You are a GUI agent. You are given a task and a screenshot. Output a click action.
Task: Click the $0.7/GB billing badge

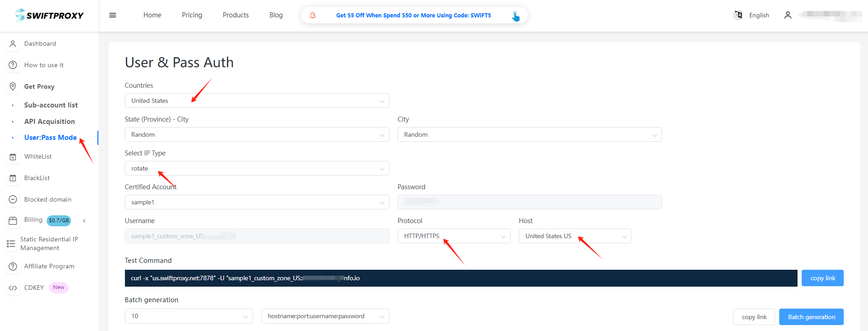[59, 220]
